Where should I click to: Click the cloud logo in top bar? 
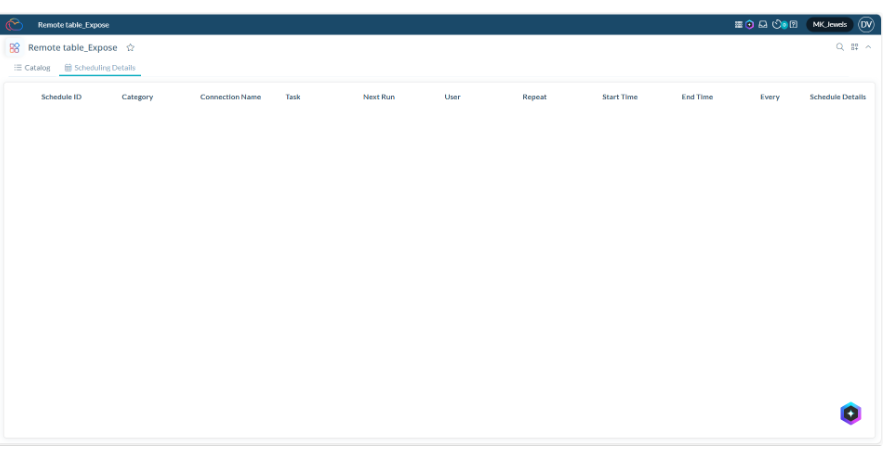click(14, 24)
